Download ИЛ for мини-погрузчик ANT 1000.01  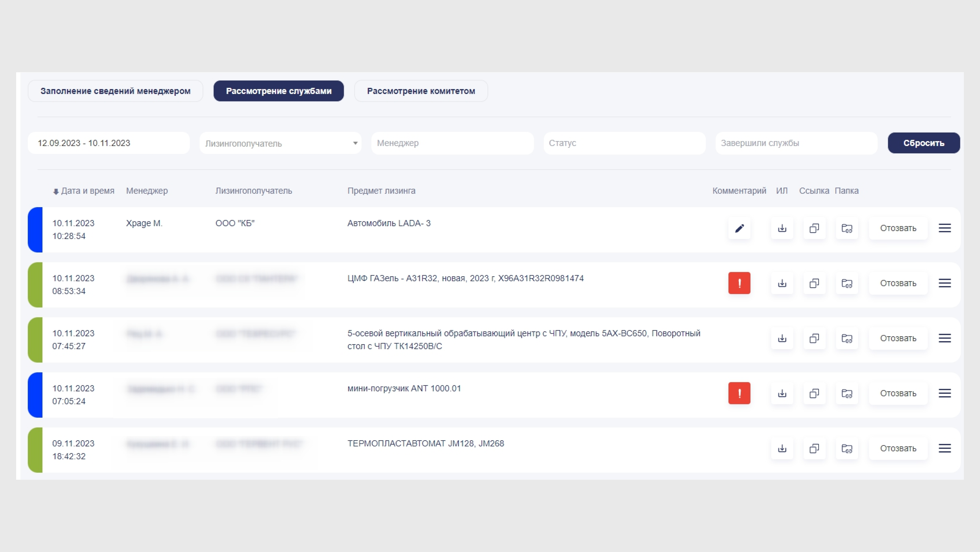[782, 393]
